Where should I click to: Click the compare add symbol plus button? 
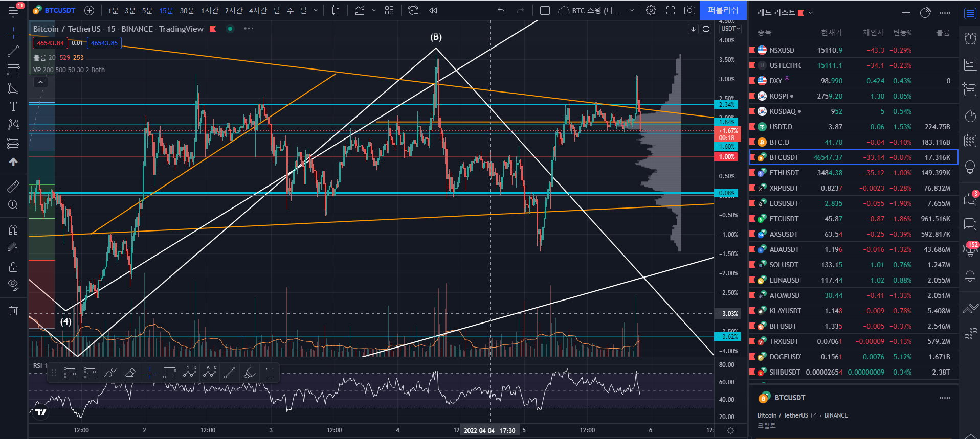click(89, 10)
